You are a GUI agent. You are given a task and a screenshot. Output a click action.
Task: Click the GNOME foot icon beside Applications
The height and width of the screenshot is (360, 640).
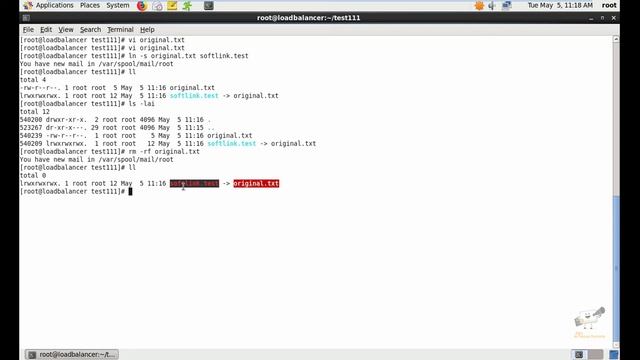point(28,6)
